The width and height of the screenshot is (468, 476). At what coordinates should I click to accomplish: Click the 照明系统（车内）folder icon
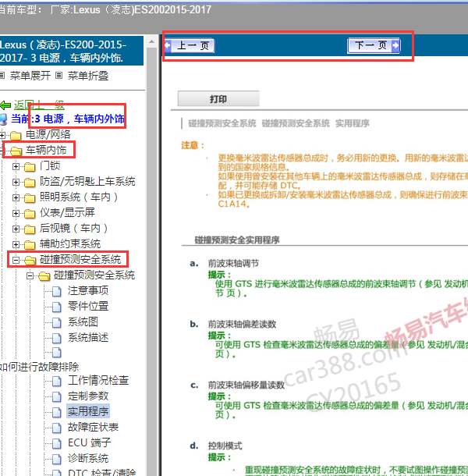point(30,198)
